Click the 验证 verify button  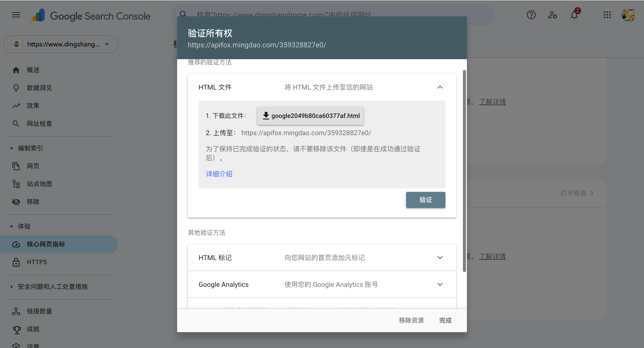[426, 200]
